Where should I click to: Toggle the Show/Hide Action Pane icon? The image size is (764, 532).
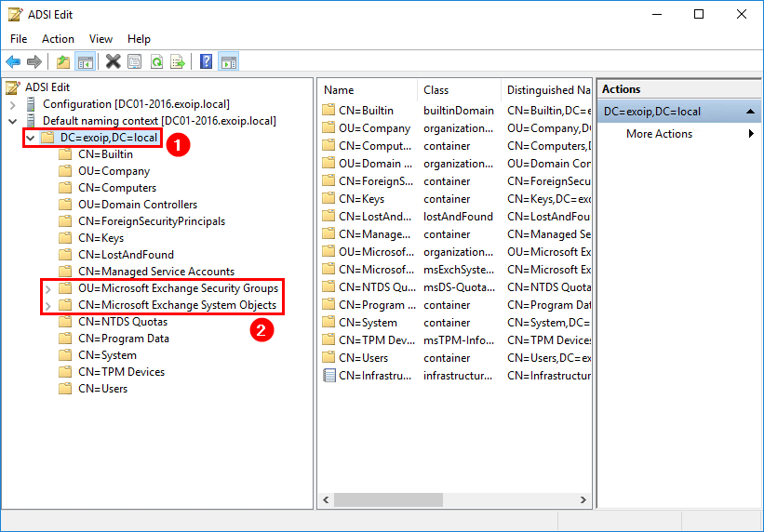click(x=228, y=62)
